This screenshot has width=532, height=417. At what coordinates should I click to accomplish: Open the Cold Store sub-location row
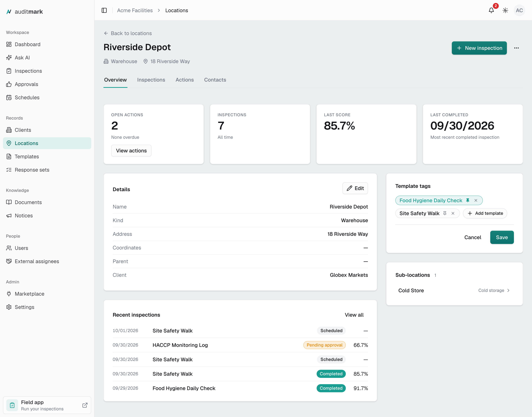coord(454,290)
